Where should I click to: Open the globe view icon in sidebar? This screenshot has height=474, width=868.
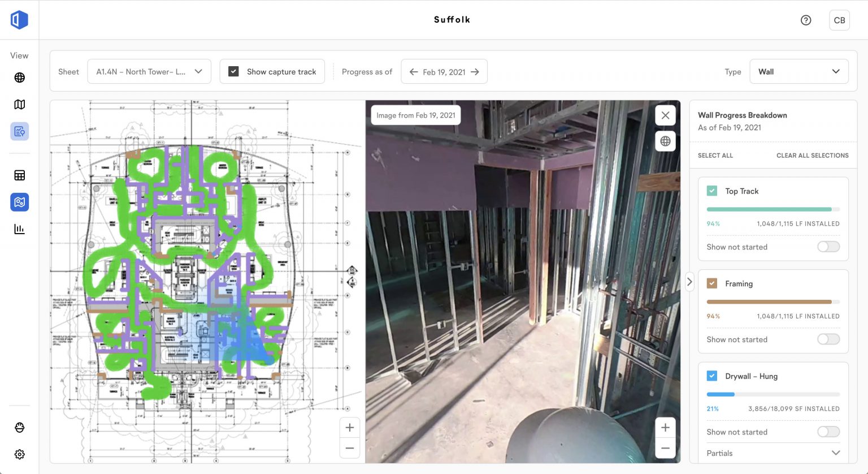click(x=19, y=77)
